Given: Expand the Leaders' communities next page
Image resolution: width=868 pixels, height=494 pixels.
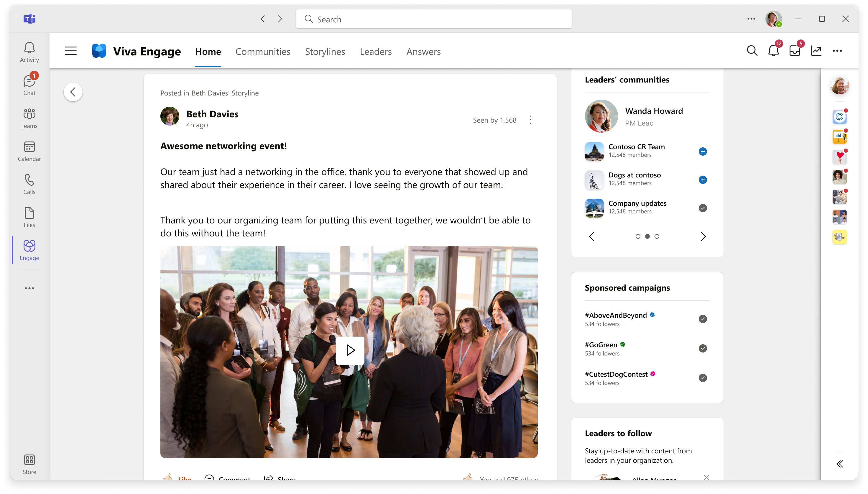Looking at the screenshot, I should (x=703, y=236).
